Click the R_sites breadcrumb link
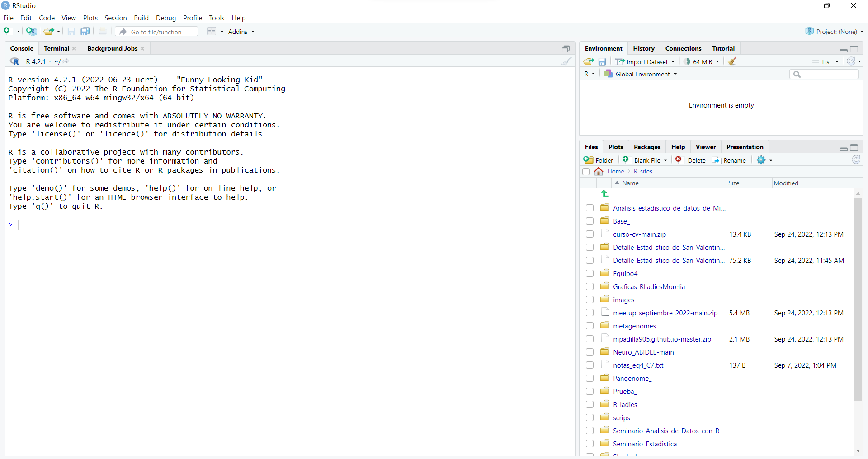 (643, 171)
